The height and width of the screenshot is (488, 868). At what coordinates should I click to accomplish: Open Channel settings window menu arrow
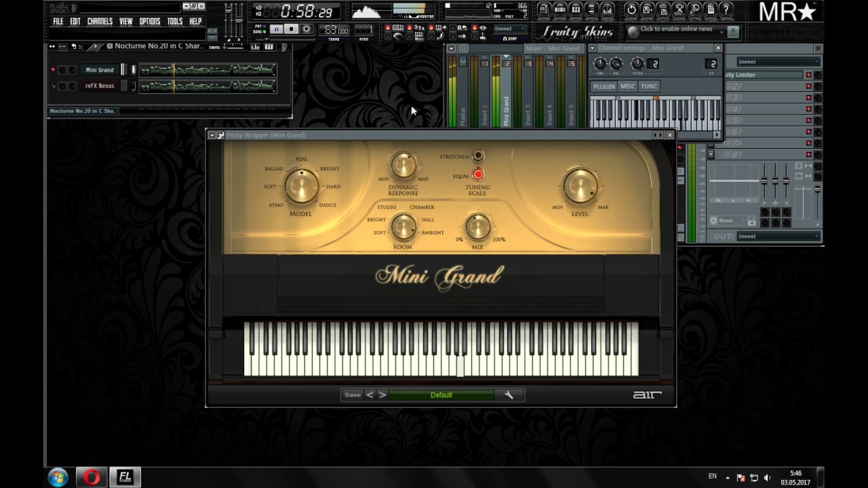(x=592, y=48)
